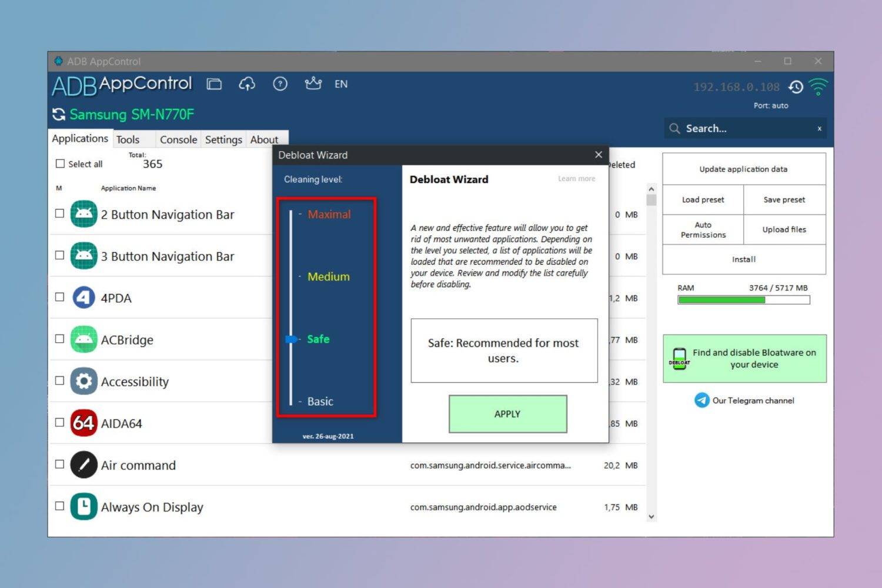Click the cloud upload icon
882x588 pixels.
pos(247,84)
